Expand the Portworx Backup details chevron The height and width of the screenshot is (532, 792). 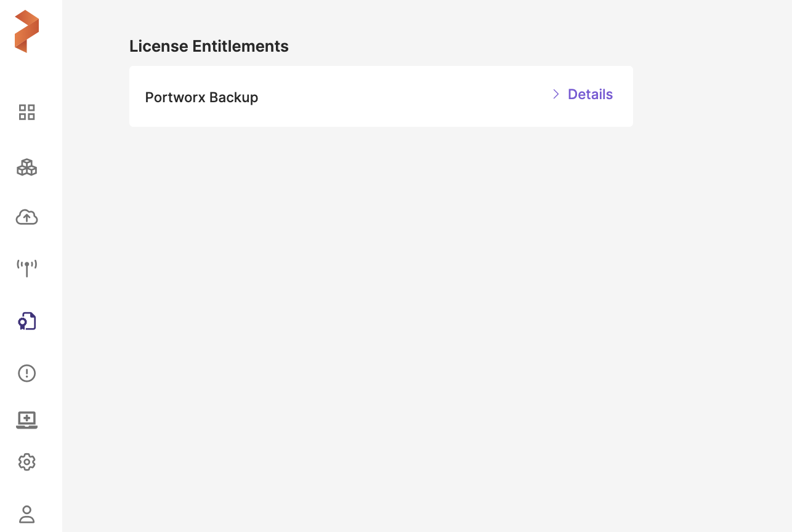pos(556,94)
